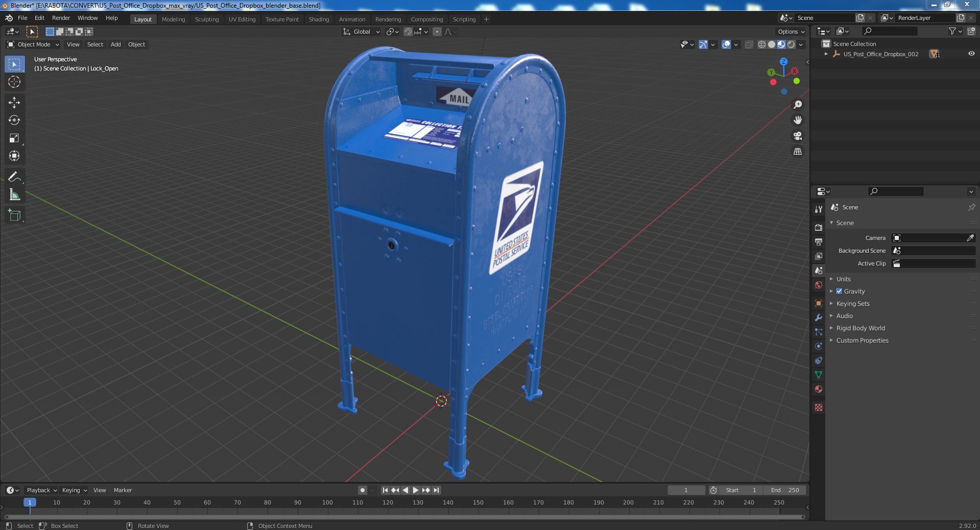
Task: Open the Render menu
Action: click(x=61, y=18)
